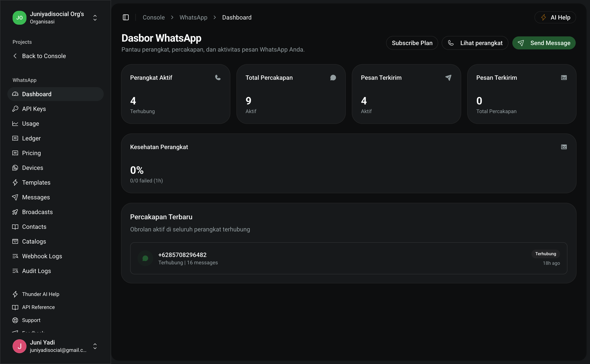Screen dimensions: 590x364
Task: Click the AI Help lightning icon
Action: (x=544, y=17)
